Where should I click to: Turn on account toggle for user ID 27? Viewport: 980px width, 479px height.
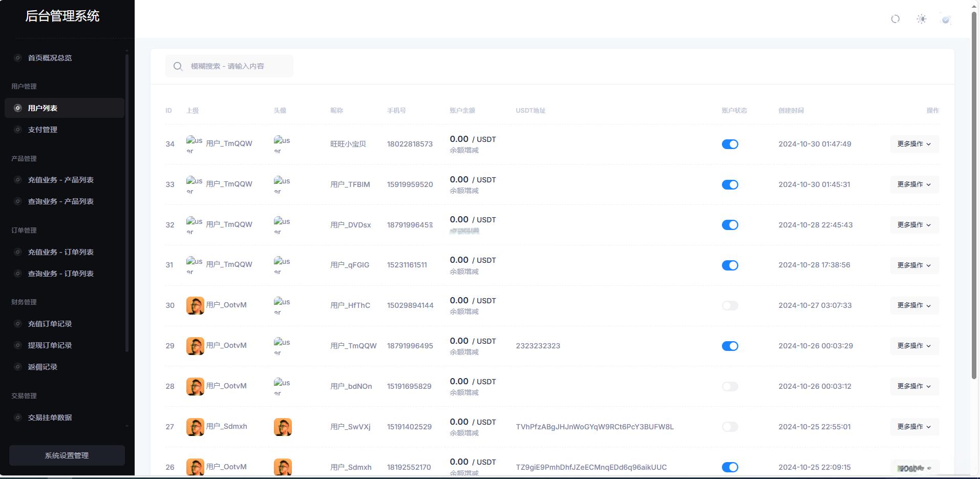pos(730,427)
